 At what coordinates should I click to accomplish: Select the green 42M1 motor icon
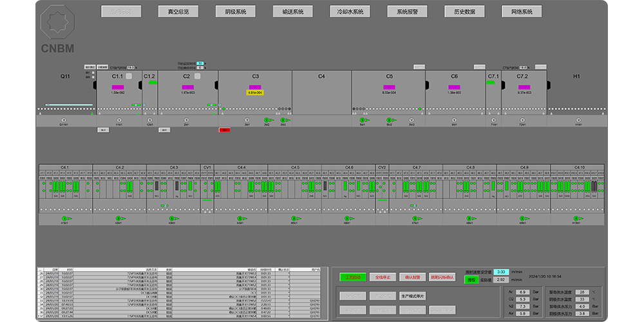click(120, 218)
